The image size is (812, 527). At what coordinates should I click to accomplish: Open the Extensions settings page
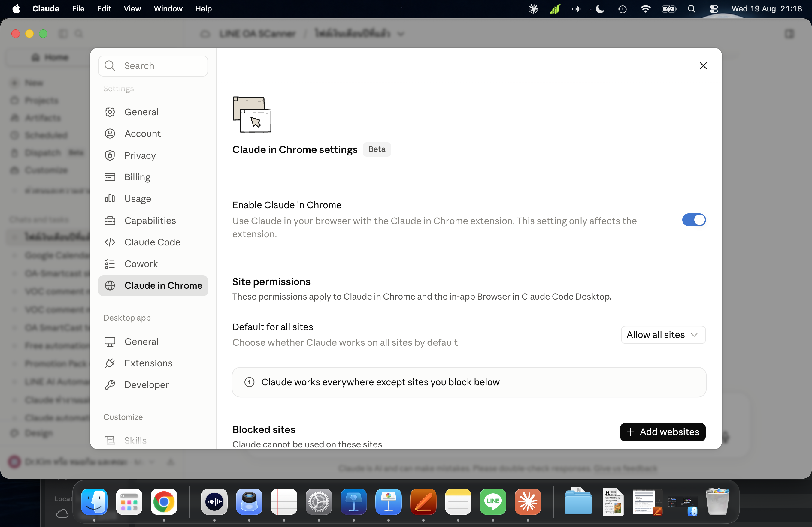153,363
